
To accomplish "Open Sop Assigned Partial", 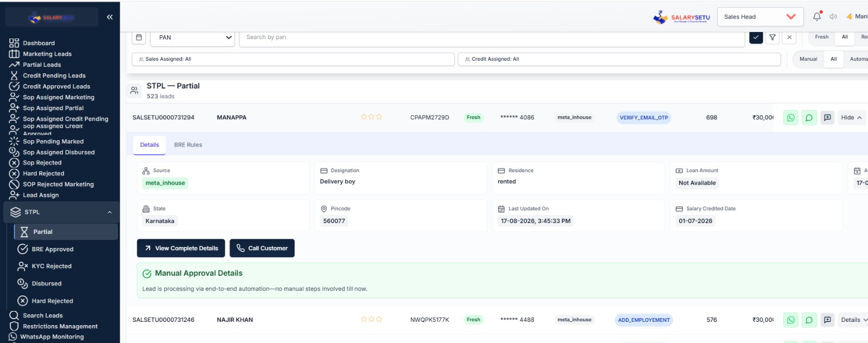I will click(x=53, y=108).
